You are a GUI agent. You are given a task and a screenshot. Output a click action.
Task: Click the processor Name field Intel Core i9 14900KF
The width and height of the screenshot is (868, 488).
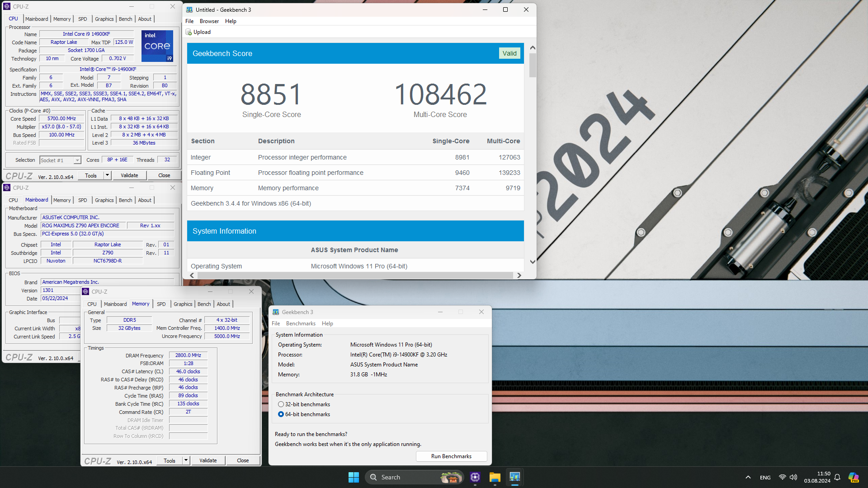click(x=86, y=34)
